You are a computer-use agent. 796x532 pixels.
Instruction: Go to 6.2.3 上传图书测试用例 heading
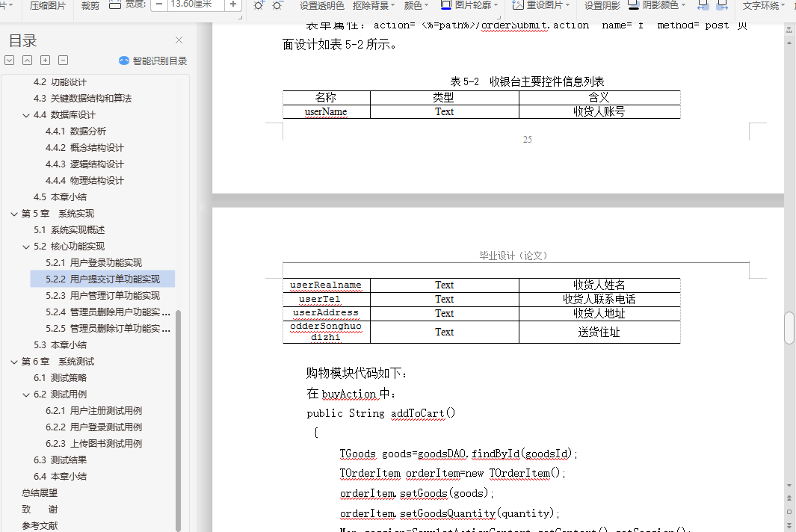[94, 444]
